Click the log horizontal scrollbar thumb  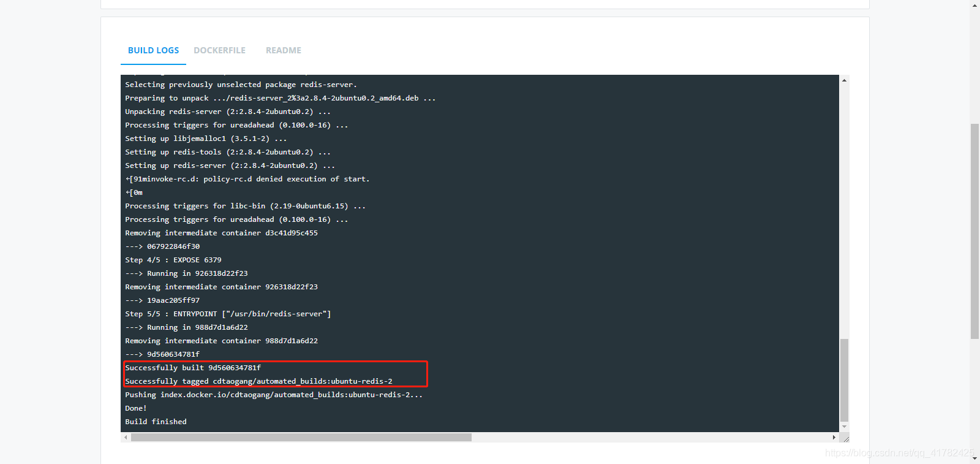tap(301, 438)
